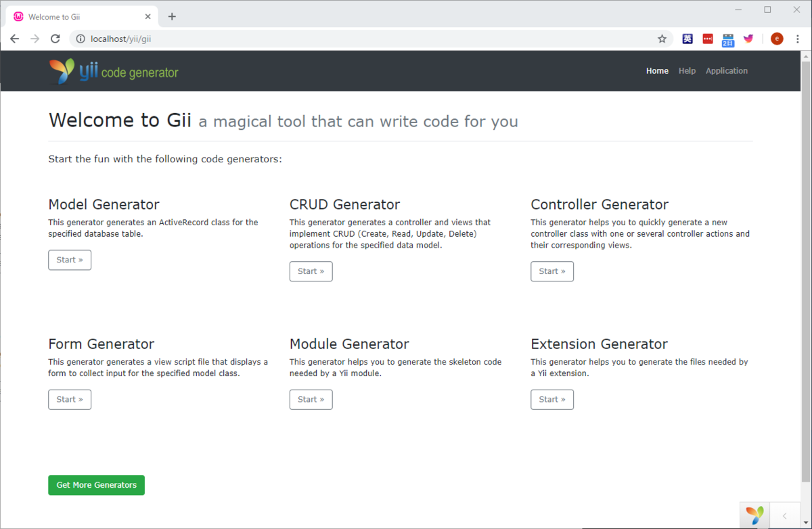The width and height of the screenshot is (812, 529).
Task: Open new tab with plus button
Action: 172,16
